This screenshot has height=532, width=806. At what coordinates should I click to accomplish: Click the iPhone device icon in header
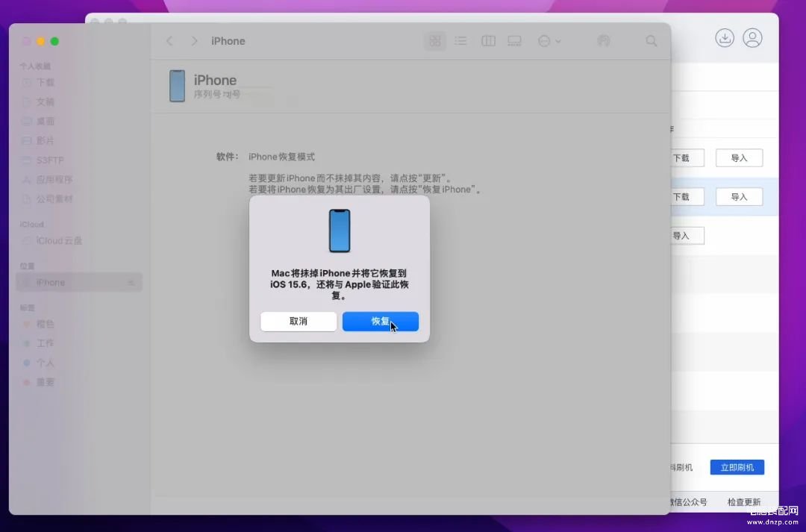(x=177, y=86)
